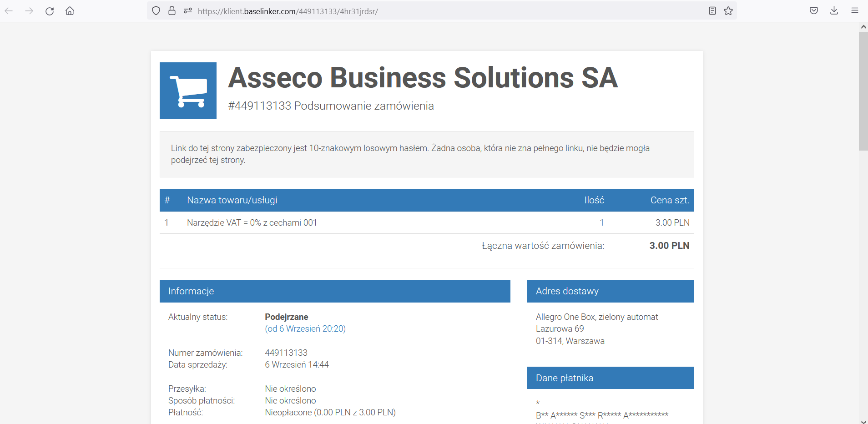
Task: Click the blue shopping cart logo
Action: pos(188,91)
